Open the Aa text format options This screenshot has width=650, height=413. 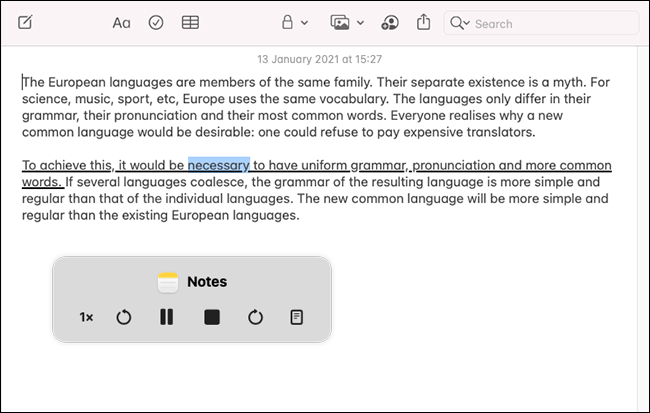[121, 23]
